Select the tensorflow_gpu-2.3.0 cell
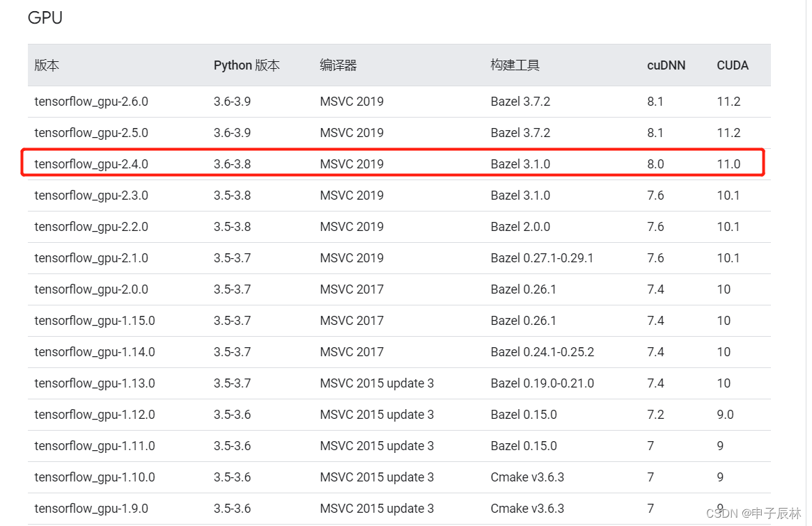 pyautogui.click(x=91, y=196)
